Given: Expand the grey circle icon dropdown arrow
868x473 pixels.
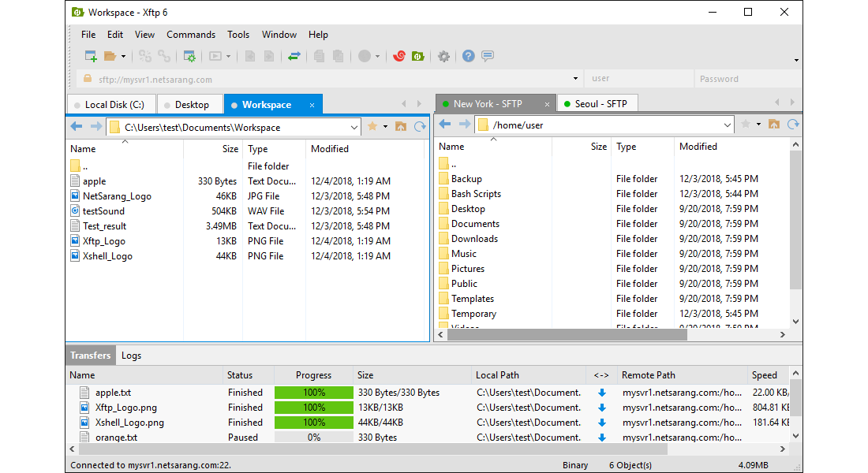Looking at the screenshot, I should (377, 57).
